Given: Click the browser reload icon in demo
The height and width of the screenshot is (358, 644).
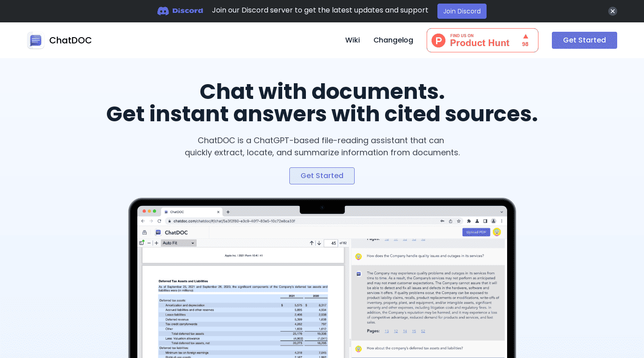Looking at the screenshot, I should [x=159, y=221].
